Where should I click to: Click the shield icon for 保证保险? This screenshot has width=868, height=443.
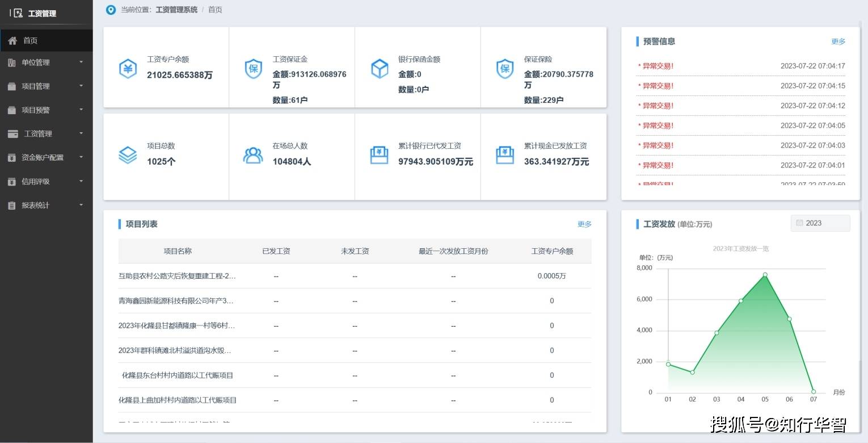(505, 69)
